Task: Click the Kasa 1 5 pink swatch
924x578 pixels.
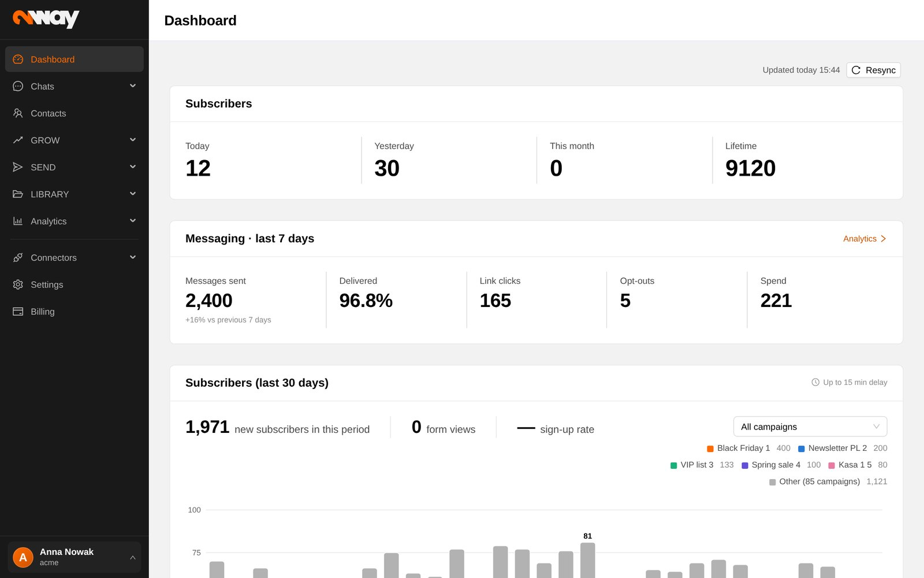Action: click(832, 465)
